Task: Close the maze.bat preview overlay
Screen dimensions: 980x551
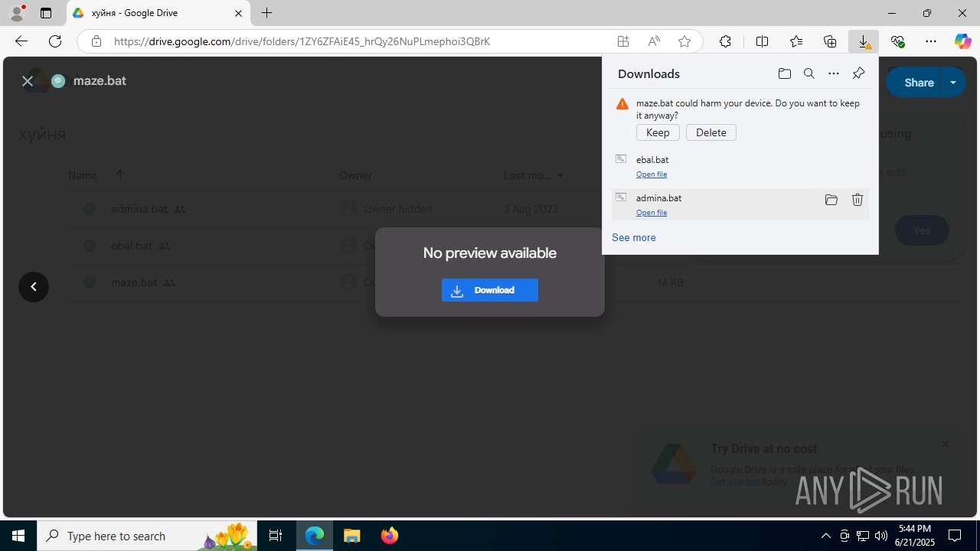Action: coord(28,80)
